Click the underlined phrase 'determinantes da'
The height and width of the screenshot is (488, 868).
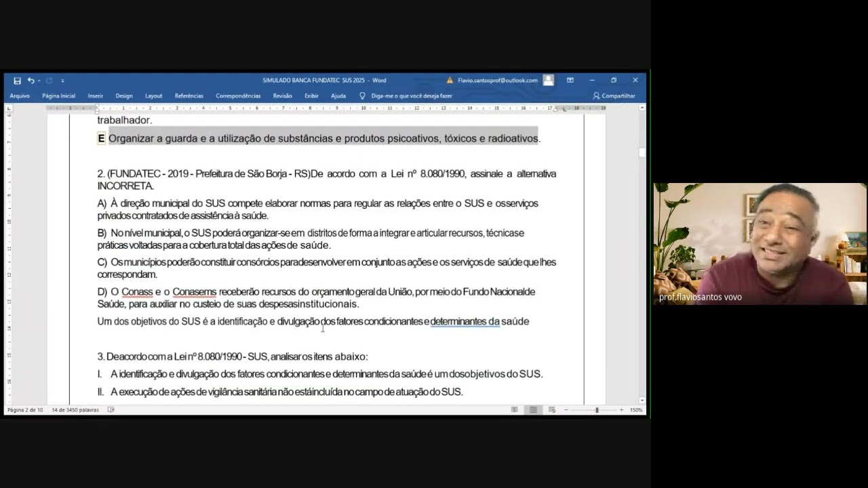coord(465,321)
